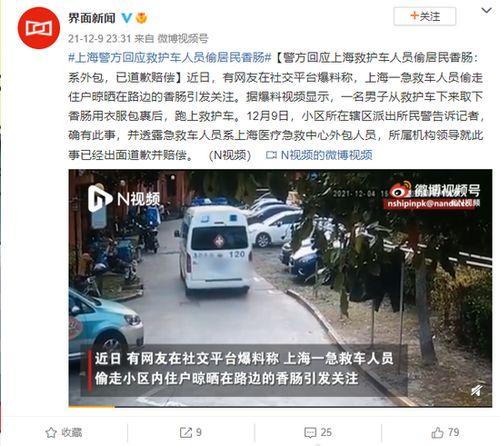This screenshot has height=446, width=500.
Task: Like the post with thumbs-up 79
Action: click(445, 433)
